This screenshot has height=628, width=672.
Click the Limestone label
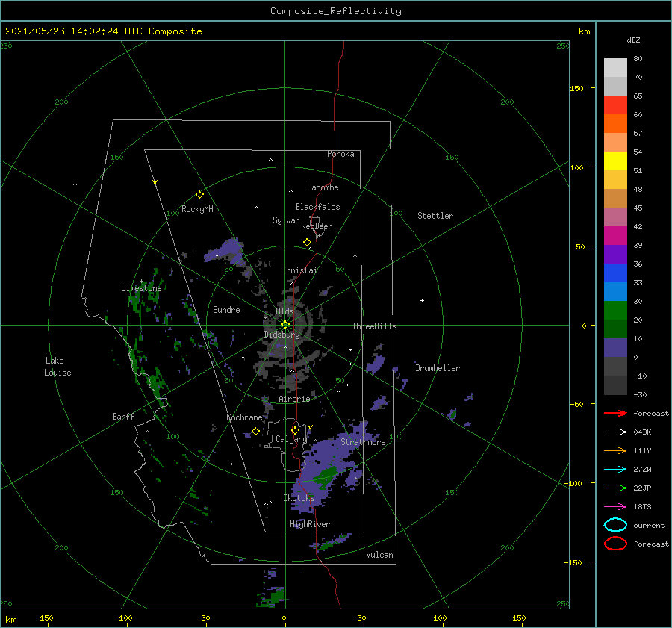[141, 288]
